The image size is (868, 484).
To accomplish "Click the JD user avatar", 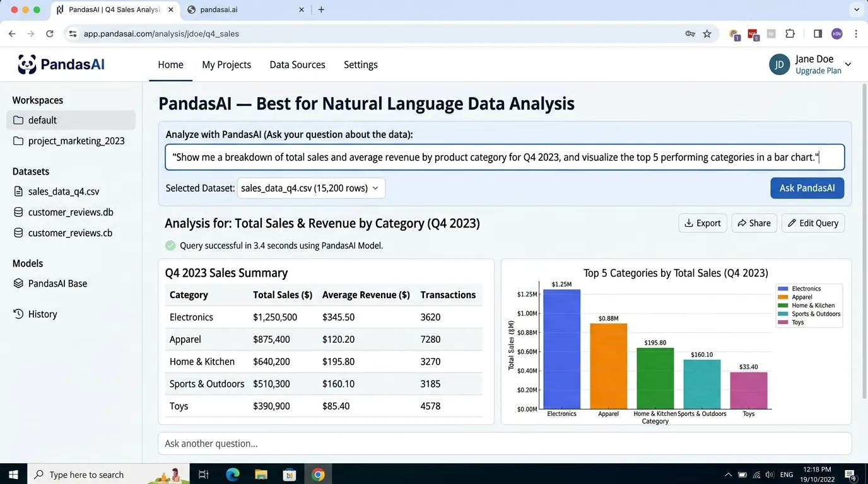I will point(780,64).
